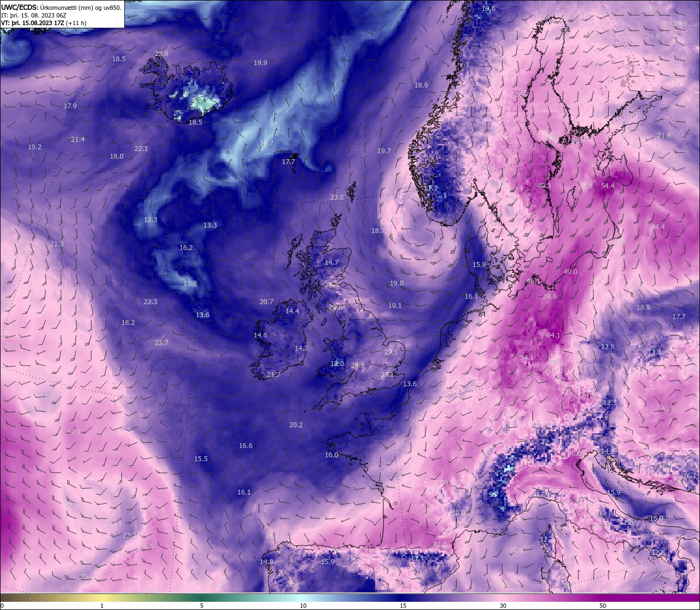Click the 27.5 value over England
The width and height of the screenshot is (700, 610).
coord(391,352)
